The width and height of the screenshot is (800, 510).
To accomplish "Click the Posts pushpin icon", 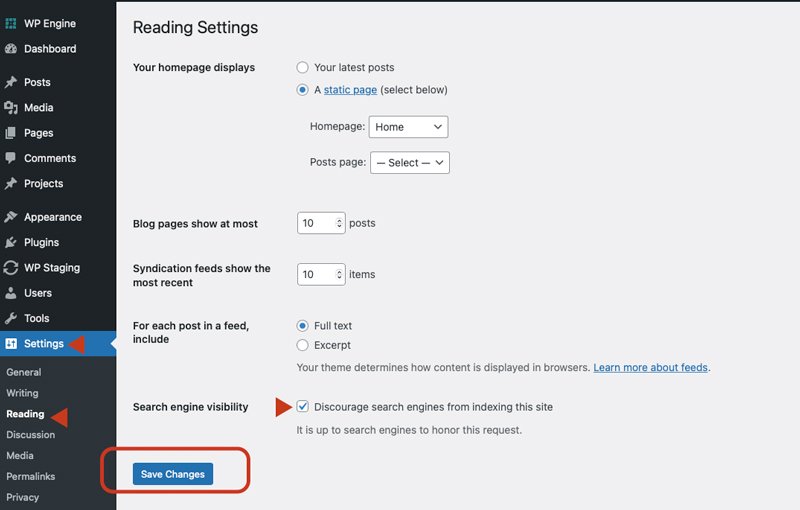I will 11,83.
